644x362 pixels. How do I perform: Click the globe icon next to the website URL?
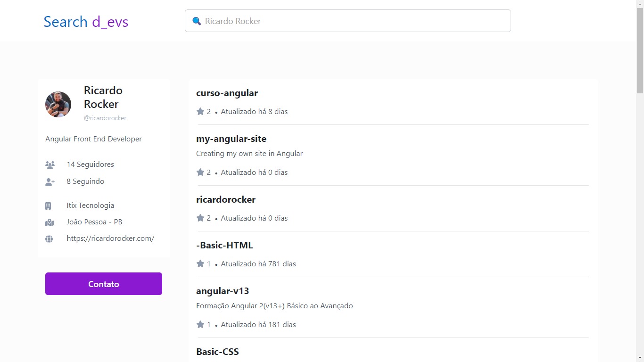coord(50,239)
